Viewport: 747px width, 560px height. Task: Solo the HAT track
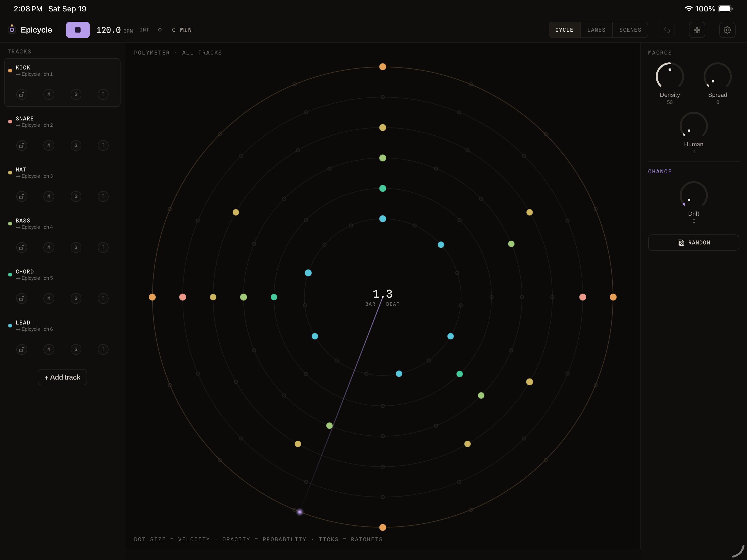[76, 196]
